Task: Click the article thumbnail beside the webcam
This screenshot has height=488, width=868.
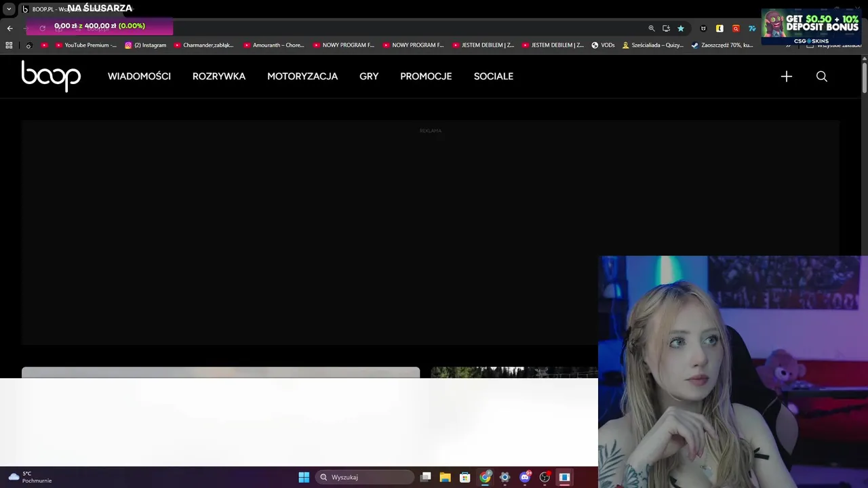Action: [x=514, y=372]
